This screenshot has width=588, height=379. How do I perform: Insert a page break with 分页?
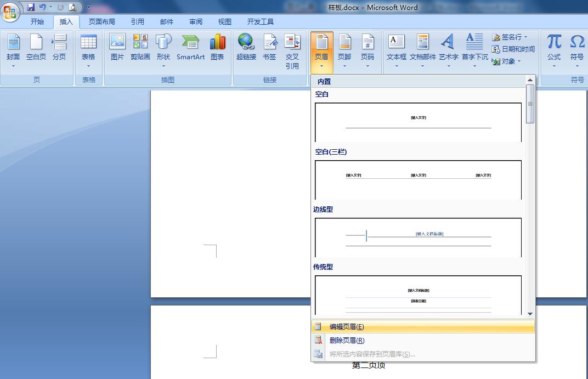point(59,47)
